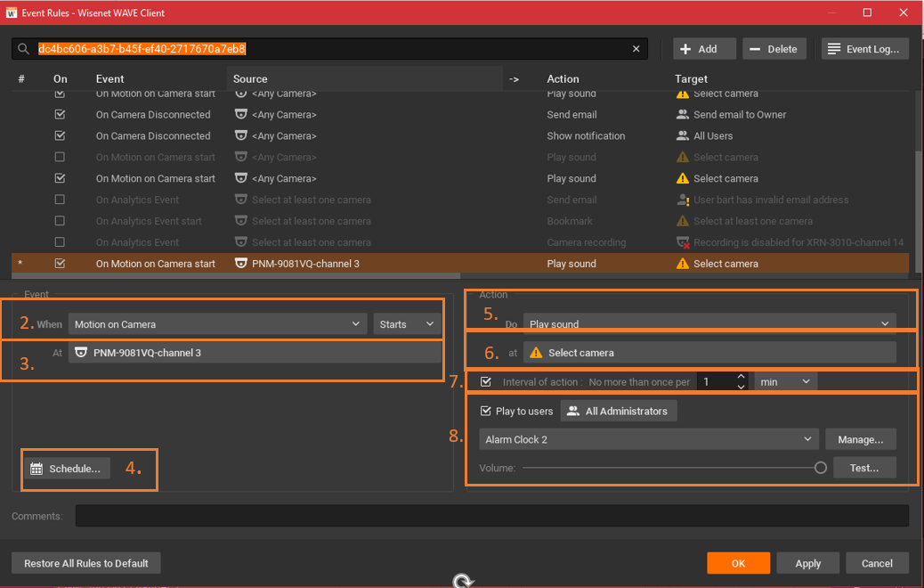Screen dimensions: 924x588
Task: Sort rules by the Event column header
Action: click(109, 79)
